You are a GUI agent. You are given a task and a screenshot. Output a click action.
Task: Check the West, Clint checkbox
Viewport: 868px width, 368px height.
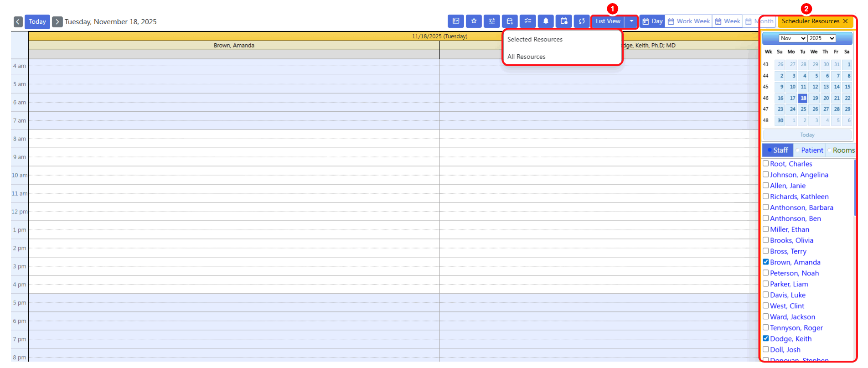pyautogui.click(x=766, y=306)
